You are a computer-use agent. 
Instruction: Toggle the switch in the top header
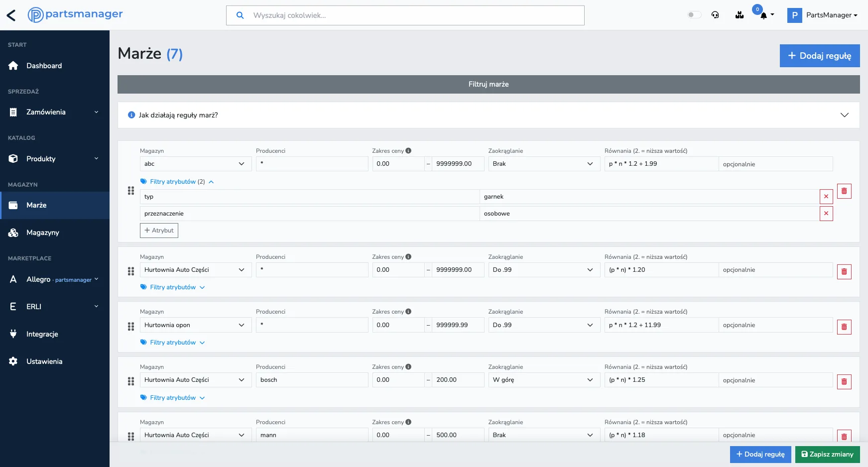click(694, 15)
